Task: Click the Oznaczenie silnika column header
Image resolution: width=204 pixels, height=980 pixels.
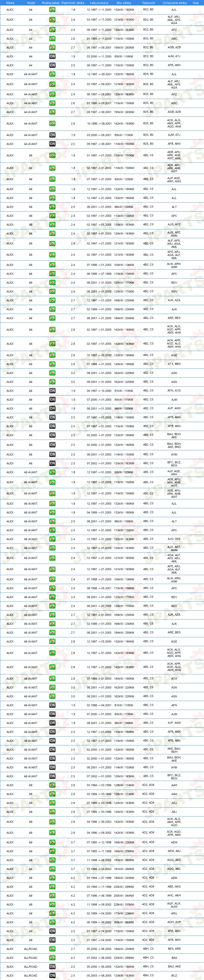Action: tap(175, 3)
